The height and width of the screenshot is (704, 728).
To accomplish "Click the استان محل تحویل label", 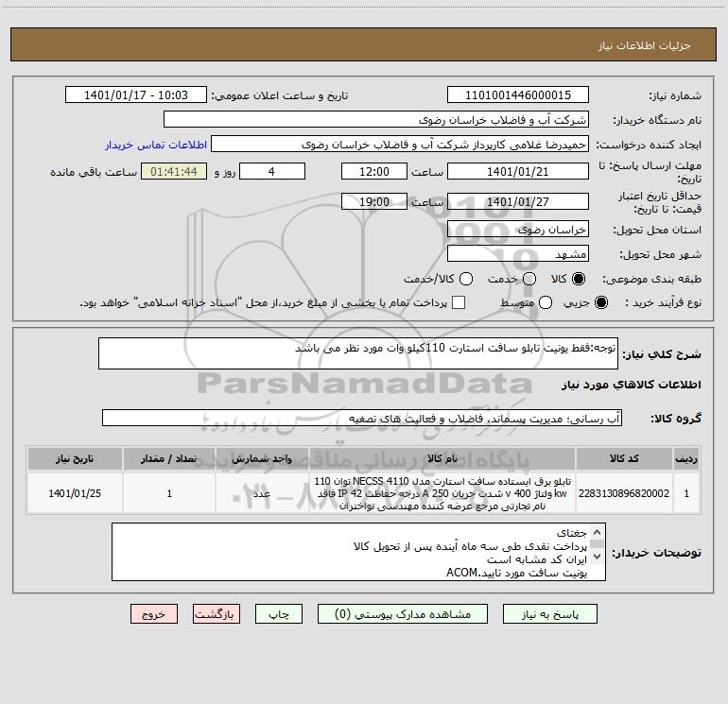I will 657,230.
